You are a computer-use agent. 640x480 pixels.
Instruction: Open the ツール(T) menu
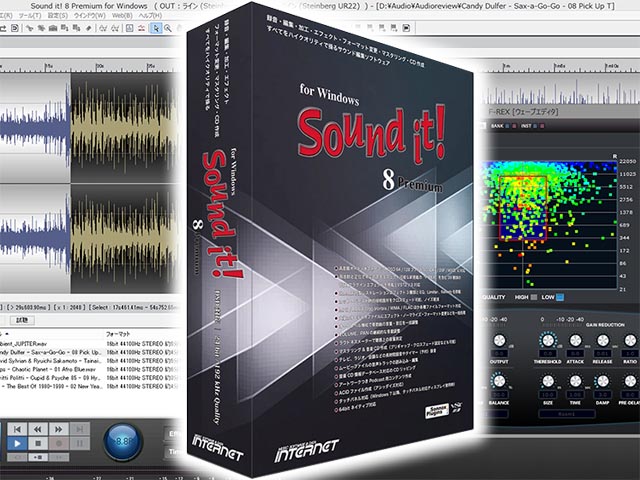[x=29, y=16]
